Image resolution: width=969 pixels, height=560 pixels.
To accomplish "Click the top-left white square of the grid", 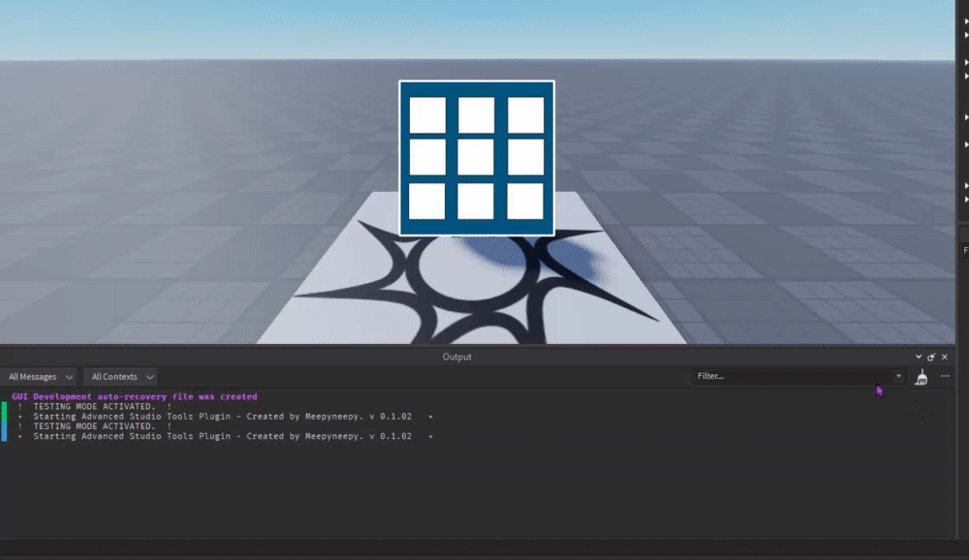I will [427, 115].
